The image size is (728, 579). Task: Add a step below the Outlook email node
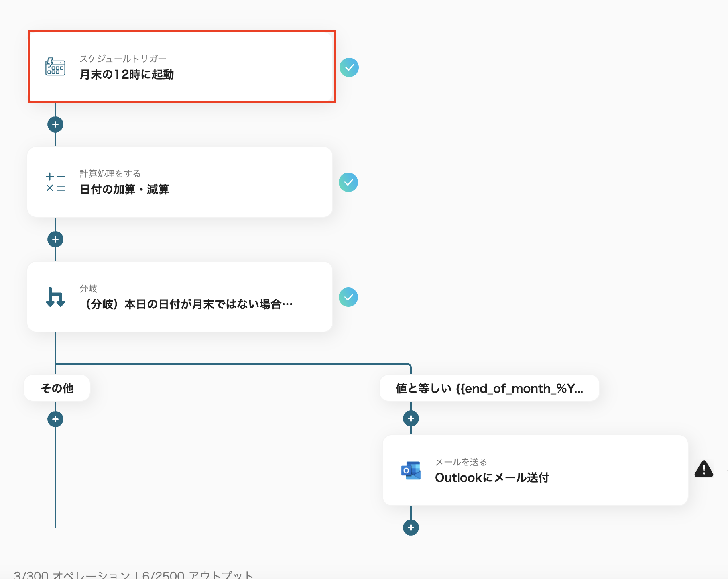click(411, 528)
